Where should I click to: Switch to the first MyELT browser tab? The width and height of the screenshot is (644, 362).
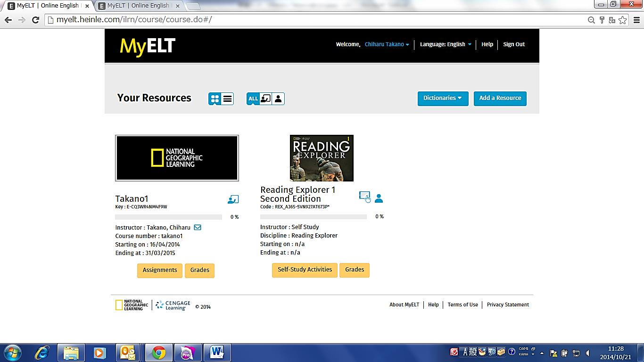47,6
